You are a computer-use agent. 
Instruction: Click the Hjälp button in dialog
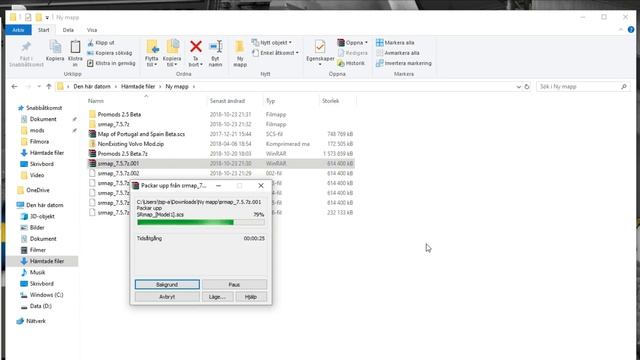[x=251, y=297]
